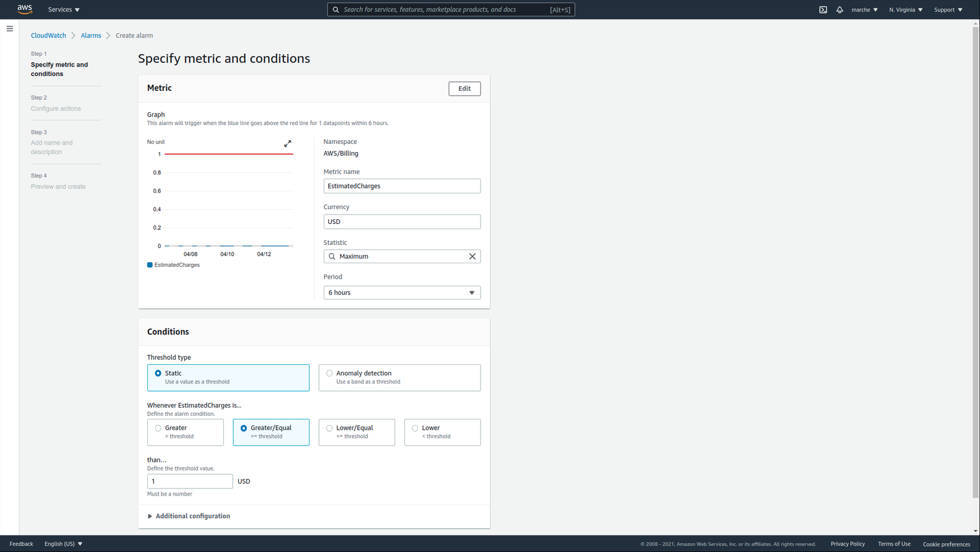
Task: Focus the AWS services search box
Action: tap(451, 10)
